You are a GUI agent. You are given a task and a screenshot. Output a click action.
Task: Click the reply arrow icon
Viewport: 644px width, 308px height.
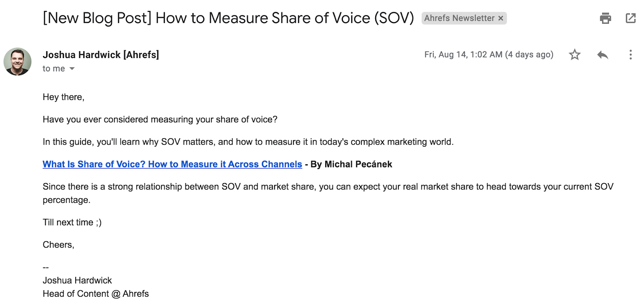(603, 54)
